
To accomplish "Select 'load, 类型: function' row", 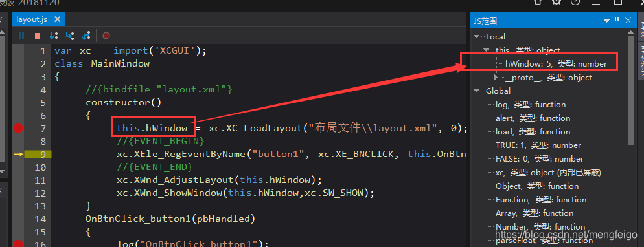I will [533, 131].
